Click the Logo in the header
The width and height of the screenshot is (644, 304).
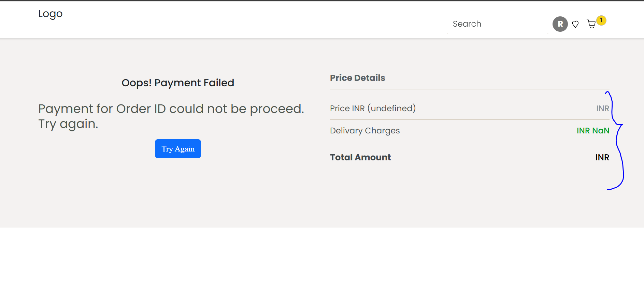pos(51,14)
